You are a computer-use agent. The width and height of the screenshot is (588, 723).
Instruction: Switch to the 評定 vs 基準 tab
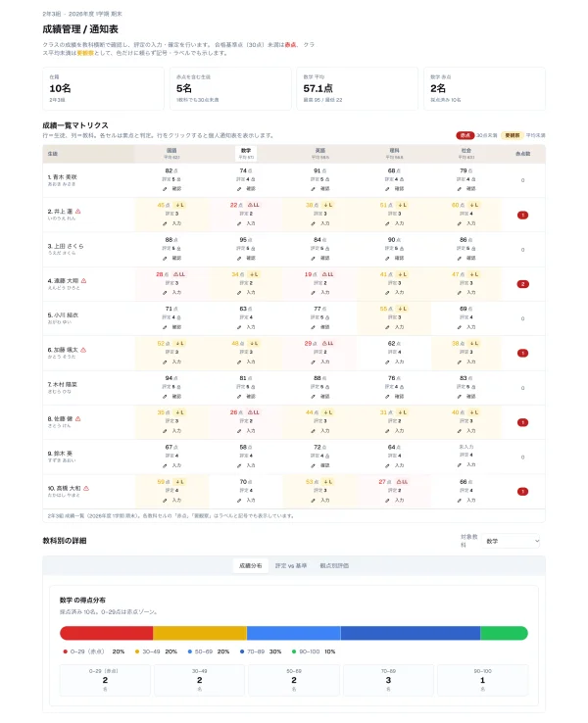click(x=291, y=566)
